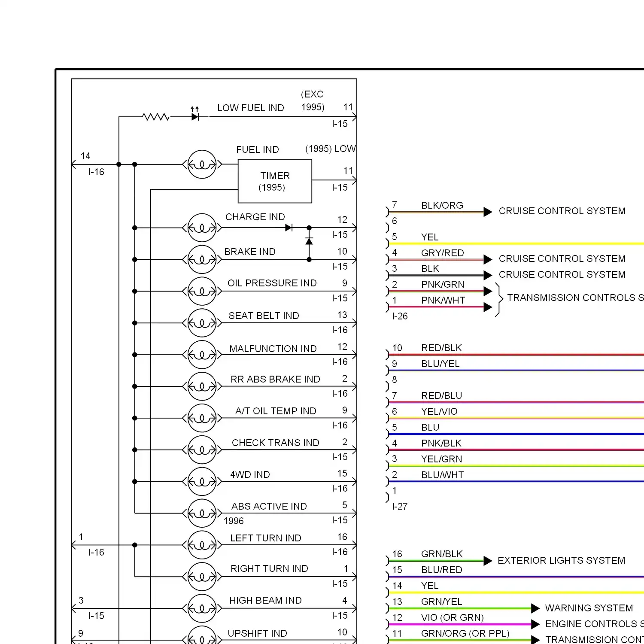The height and width of the screenshot is (644, 644).
Task: Click the LEFT TURN IND lamp symbol
Action: pyautogui.click(x=202, y=545)
